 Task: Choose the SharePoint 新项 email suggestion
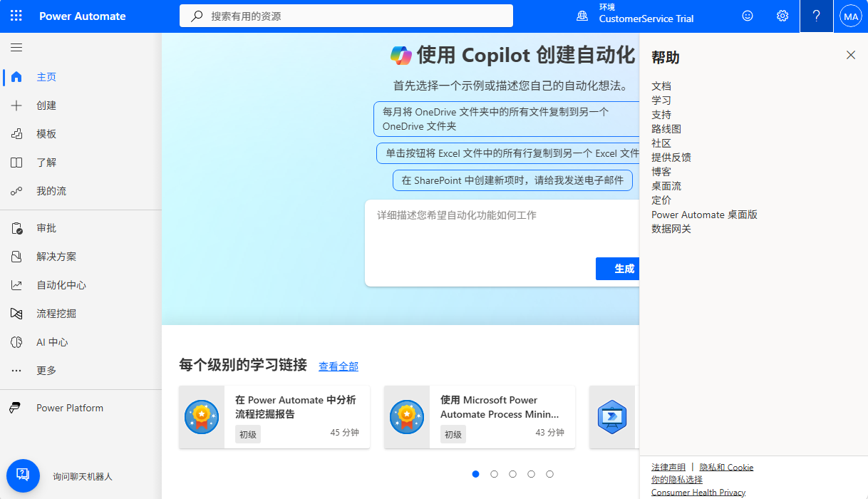click(512, 180)
